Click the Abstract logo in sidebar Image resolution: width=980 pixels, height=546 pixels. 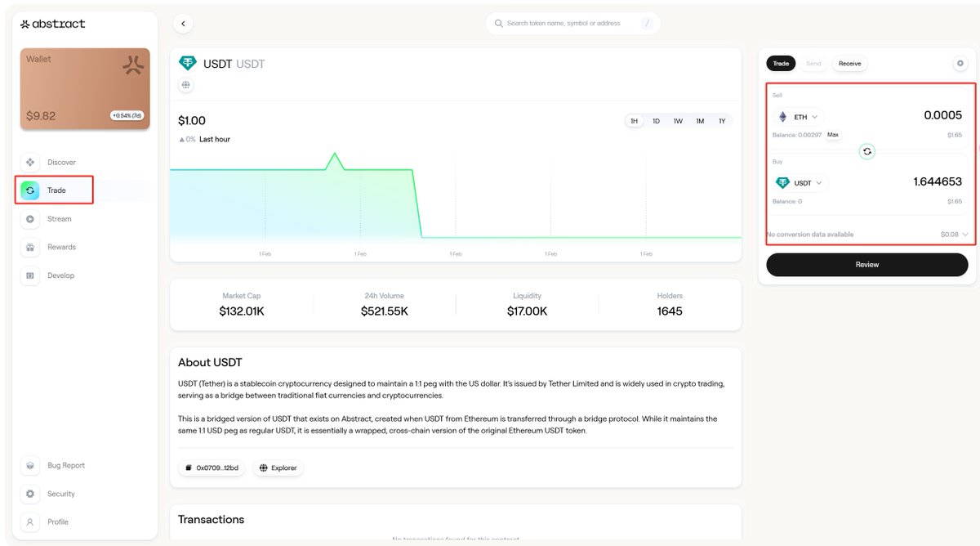tap(53, 24)
